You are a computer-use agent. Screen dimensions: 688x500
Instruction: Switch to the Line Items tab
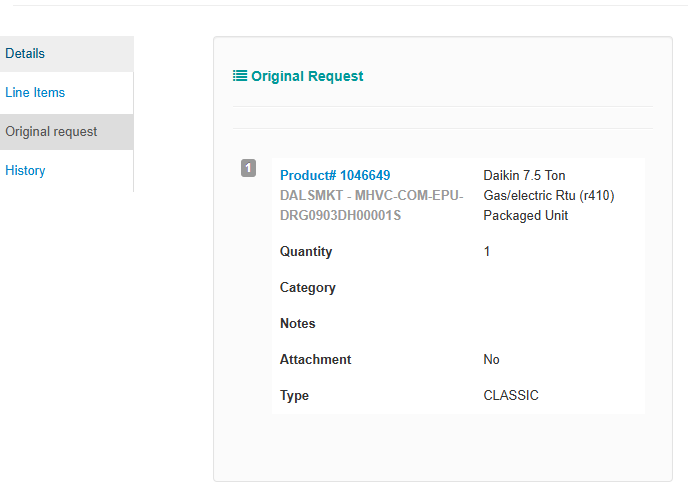click(35, 93)
